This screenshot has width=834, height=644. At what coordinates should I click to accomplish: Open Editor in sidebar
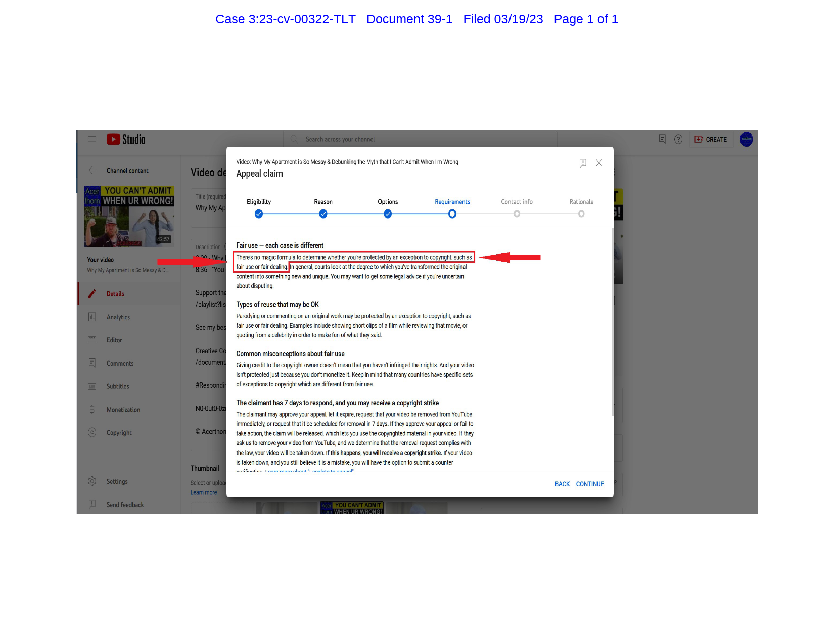(x=129, y=340)
